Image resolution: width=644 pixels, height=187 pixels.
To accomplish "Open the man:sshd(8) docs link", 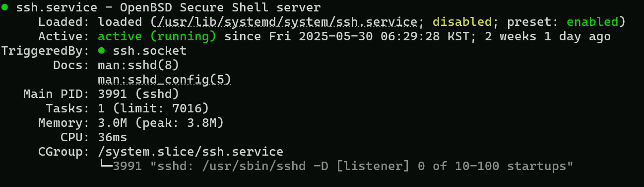I will point(138,65).
